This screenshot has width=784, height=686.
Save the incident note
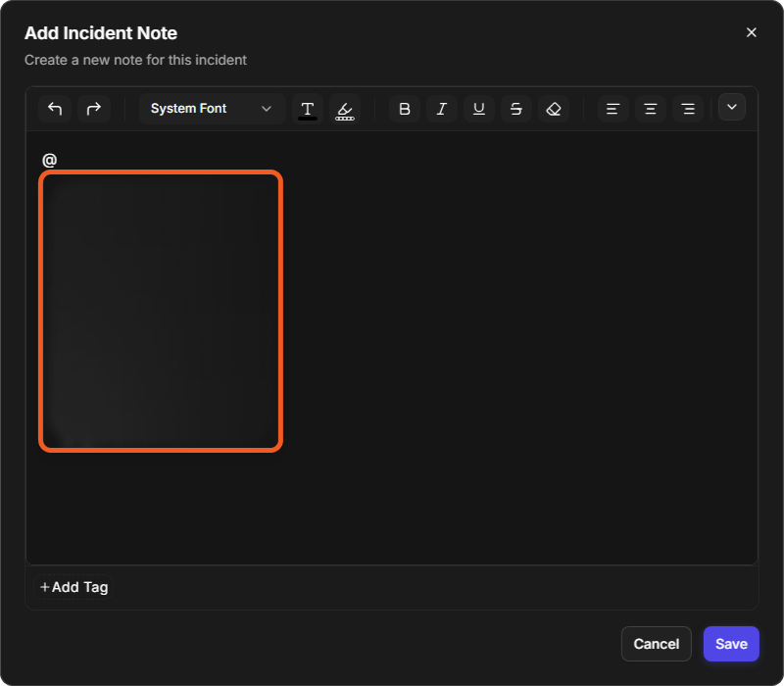pyautogui.click(x=731, y=644)
